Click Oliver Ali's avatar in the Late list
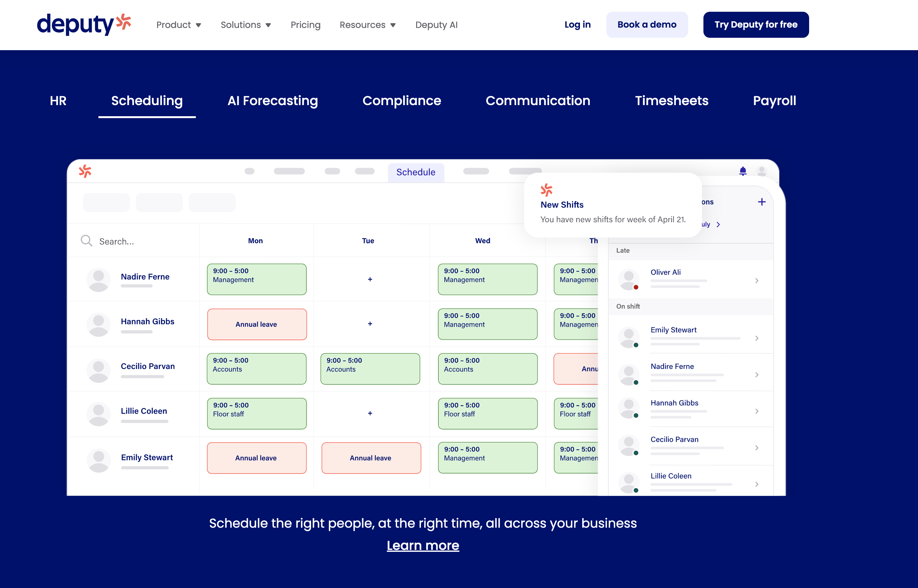Screen dimensions: 918x588 click(x=629, y=279)
